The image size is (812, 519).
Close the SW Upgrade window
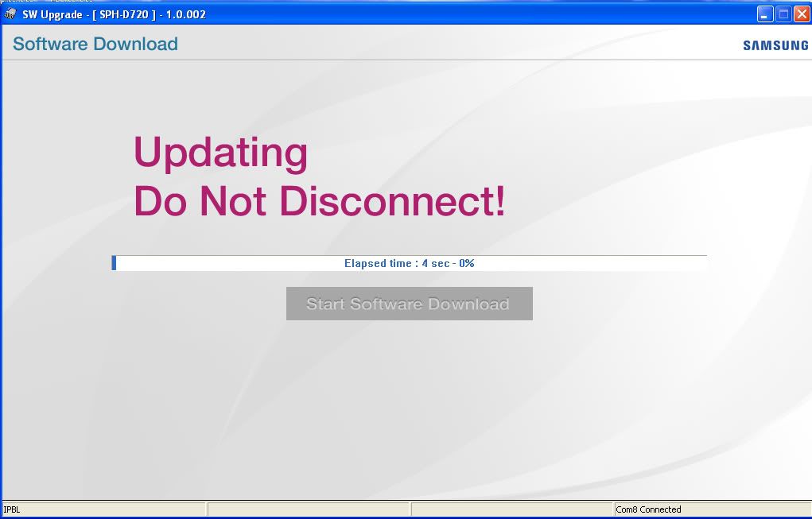pyautogui.click(x=802, y=14)
